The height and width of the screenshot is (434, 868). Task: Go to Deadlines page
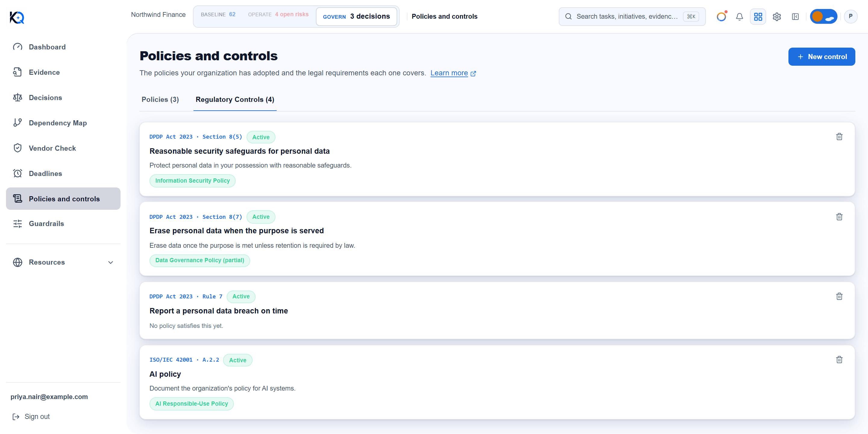click(x=63, y=173)
